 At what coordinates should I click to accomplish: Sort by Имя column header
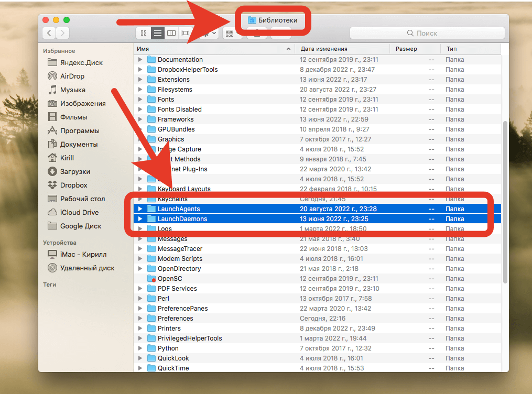(210, 49)
